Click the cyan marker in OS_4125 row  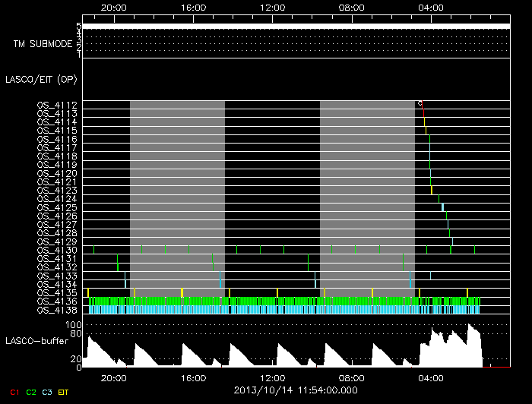click(442, 207)
